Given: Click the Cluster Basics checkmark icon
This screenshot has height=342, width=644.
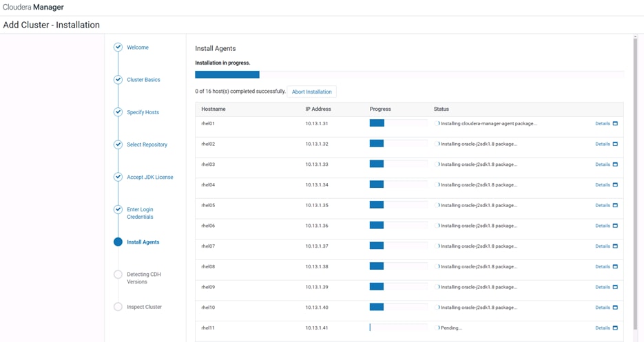Looking at the screenshot, I should [118, 80].
